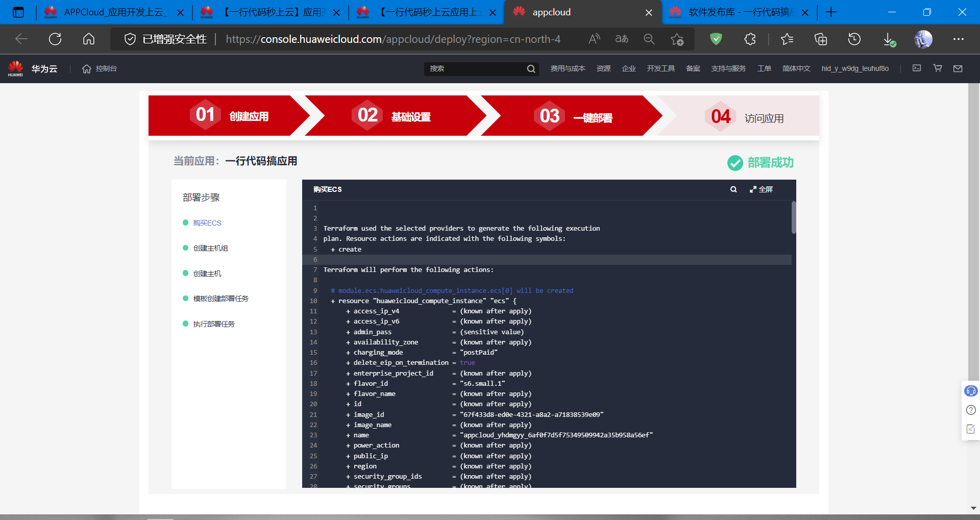Click the search magnifier in the console header
The image size is (980, 520).
(531, 69)
